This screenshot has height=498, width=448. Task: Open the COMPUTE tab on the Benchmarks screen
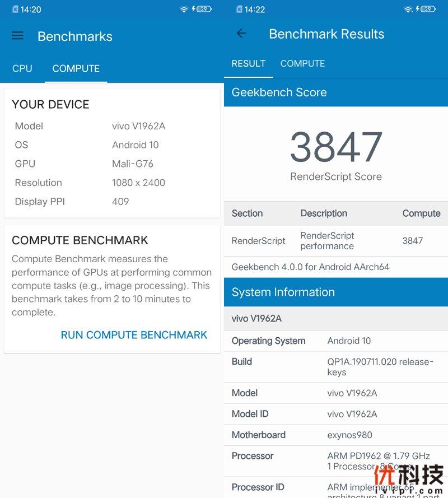pyautogui.click(x=76, y=68)
